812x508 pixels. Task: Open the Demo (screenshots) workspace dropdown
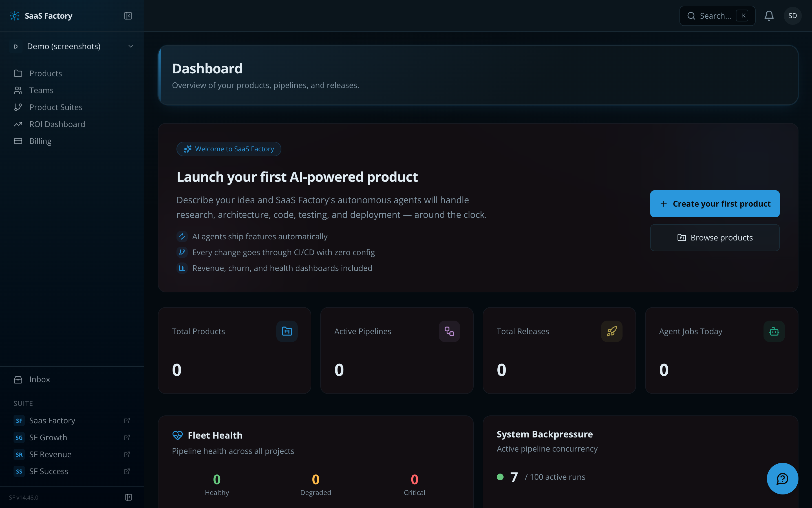tap(72, 46)
